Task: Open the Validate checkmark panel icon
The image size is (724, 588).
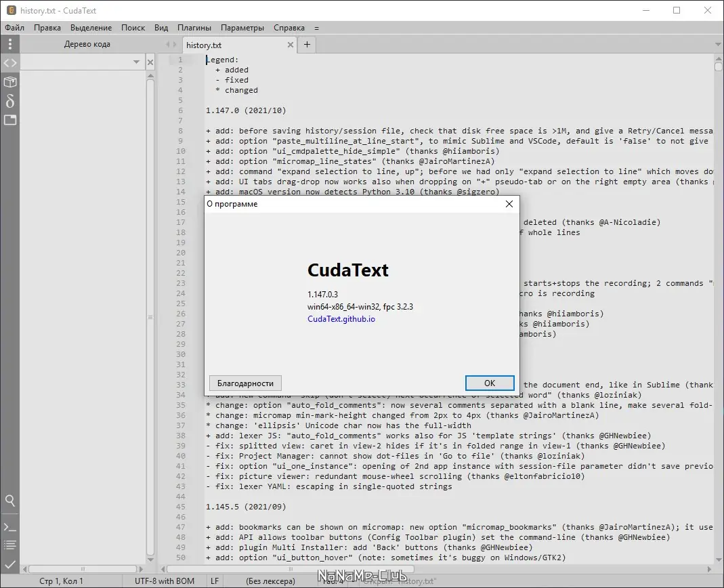Action: coord(9,564)
